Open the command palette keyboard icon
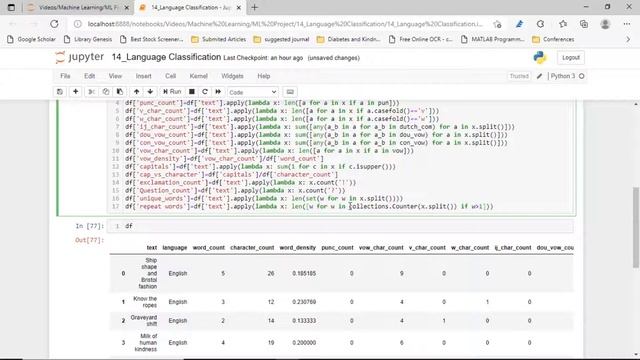Image resolution: width=640 pixels, height=360 pixels. [x=290, y=92]
